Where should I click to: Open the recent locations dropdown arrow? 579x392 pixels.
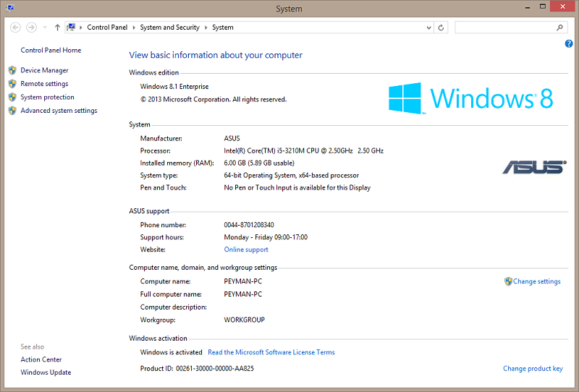[45, 27]
